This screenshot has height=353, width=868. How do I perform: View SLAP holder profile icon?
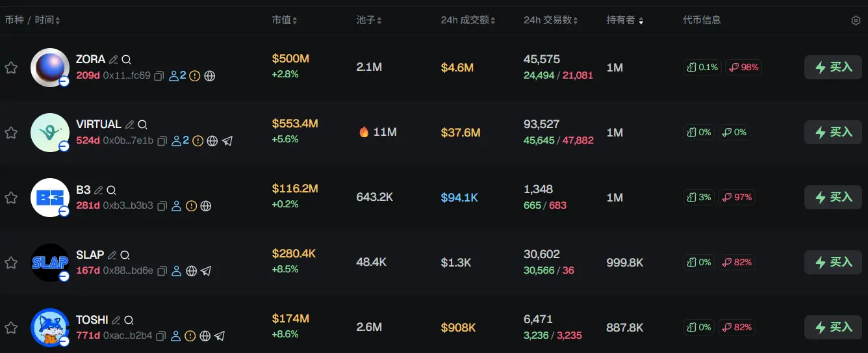tap(176, 271)
